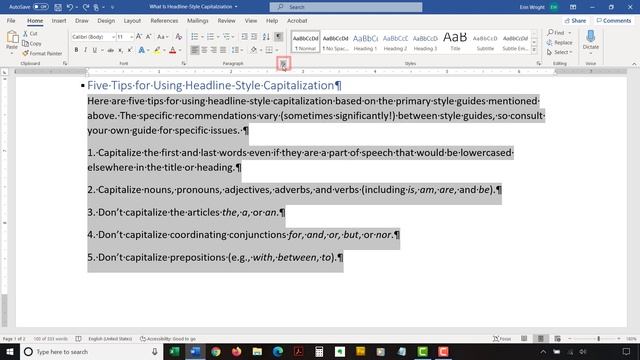The height and width of the screenshot is (360, 640).
Task: Sort the selected paragraphs
Action: click(266, 37)
